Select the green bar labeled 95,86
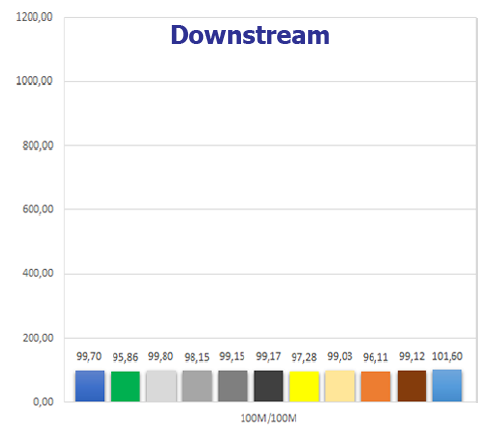This screenshot has height=431, width=499. click(125, 386)
